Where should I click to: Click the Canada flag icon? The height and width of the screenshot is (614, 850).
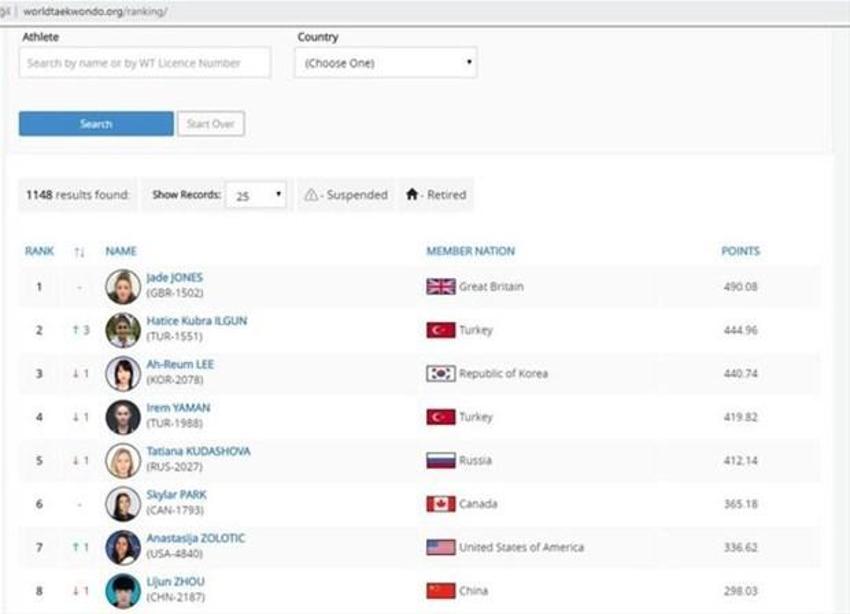(441, 504)
